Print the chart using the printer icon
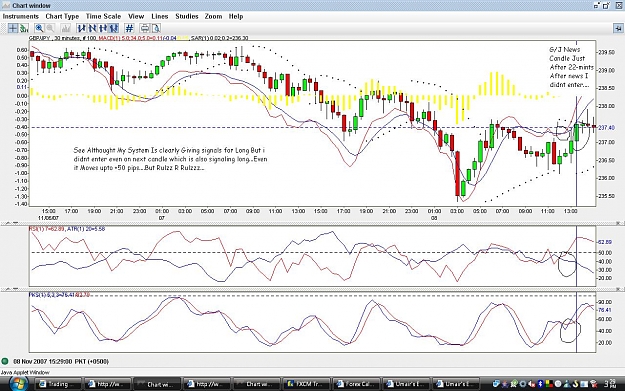Screen dimensions: 625x391 pyautogui.click(x=145, y=28)
